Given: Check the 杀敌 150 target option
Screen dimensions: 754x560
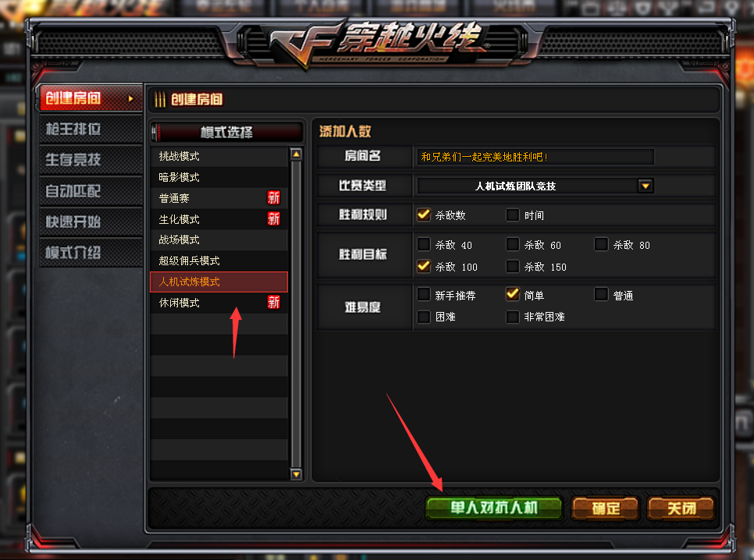Looking at the screenshot, I should (x=513, y=266).
